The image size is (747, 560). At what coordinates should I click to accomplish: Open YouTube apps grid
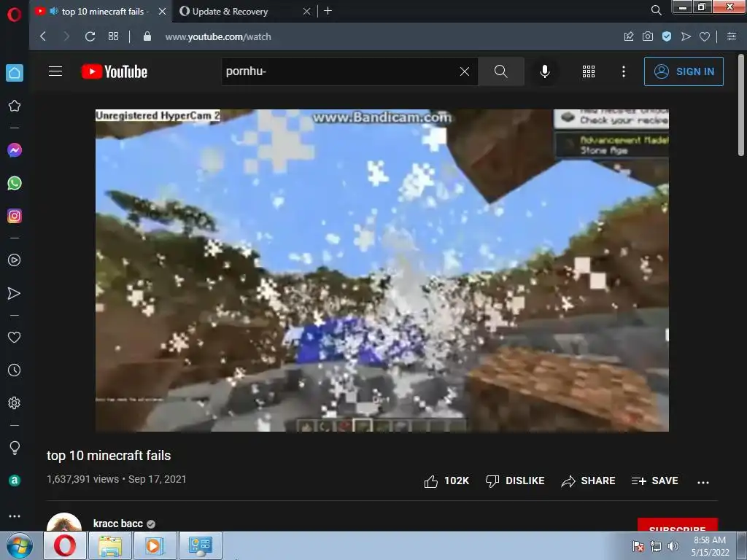click(589, 71)
